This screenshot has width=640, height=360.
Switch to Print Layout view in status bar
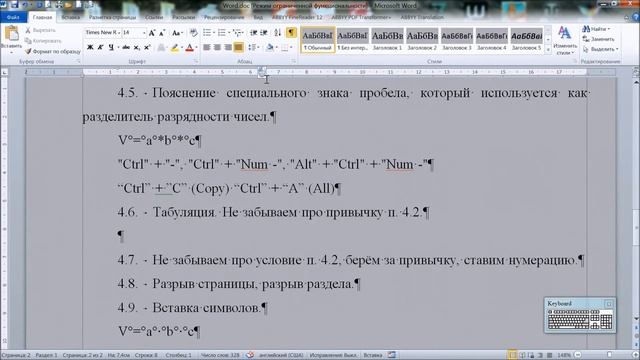513,355
